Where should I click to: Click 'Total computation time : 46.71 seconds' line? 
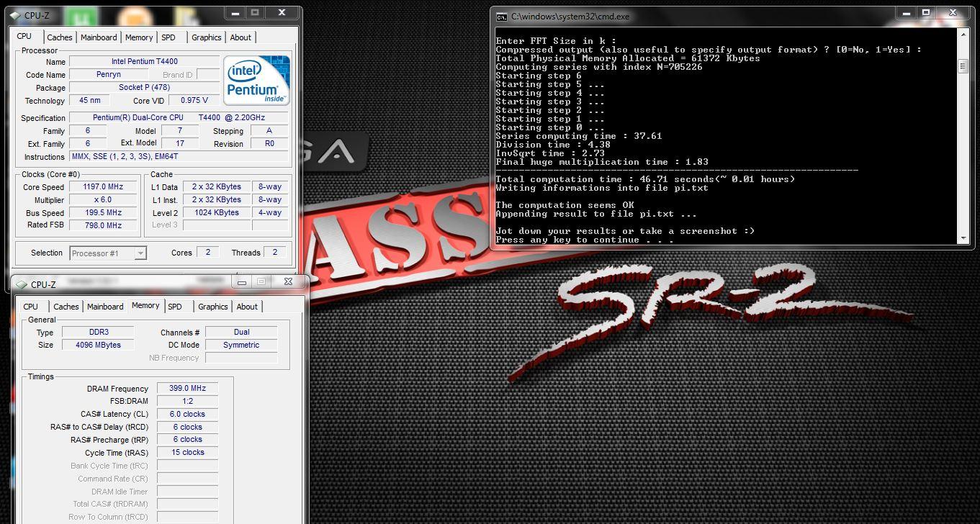pos(645,179)
